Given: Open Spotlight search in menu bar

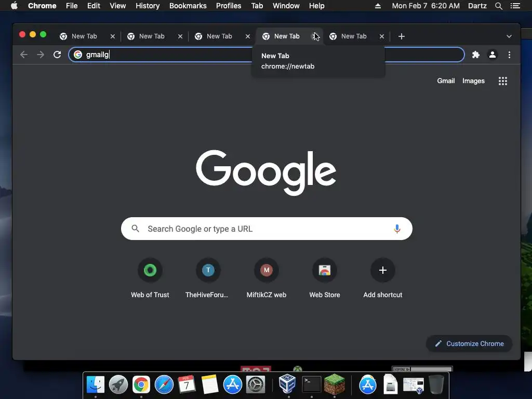Looking at the screenshot, I should click(x=498, y=6).
